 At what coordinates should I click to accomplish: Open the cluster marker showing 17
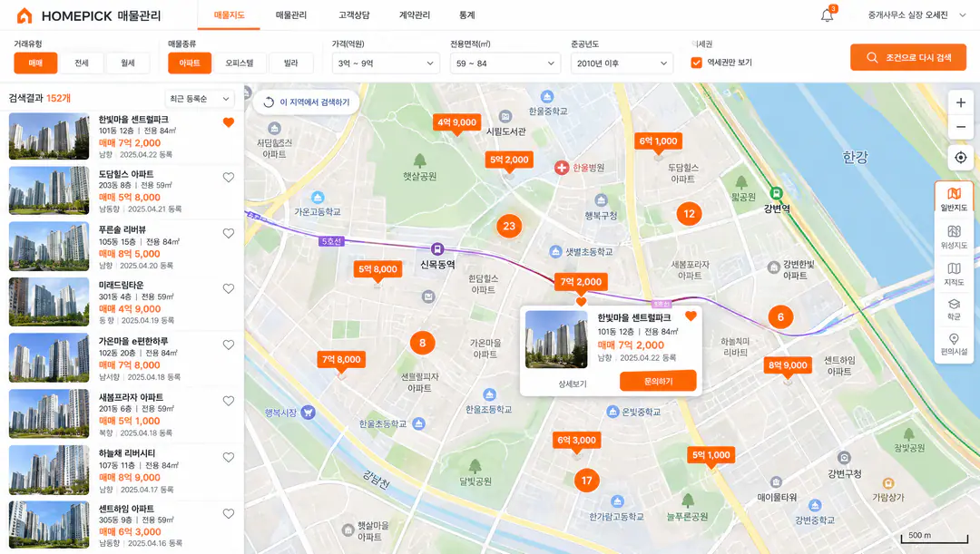point(586,481)
